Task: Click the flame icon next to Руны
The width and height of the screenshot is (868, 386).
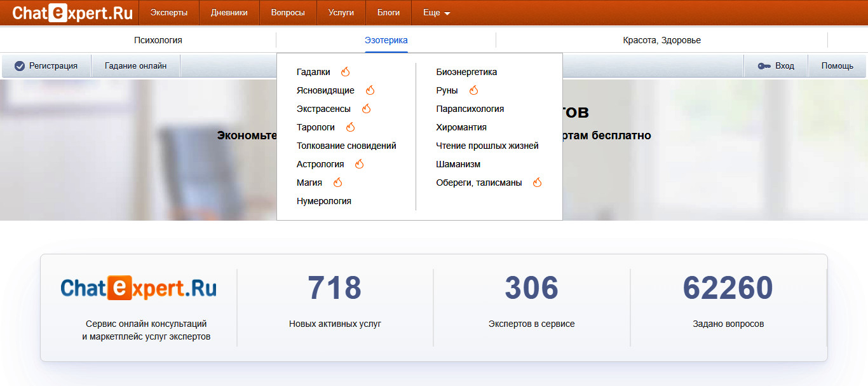Action: (x=473, y=90)
